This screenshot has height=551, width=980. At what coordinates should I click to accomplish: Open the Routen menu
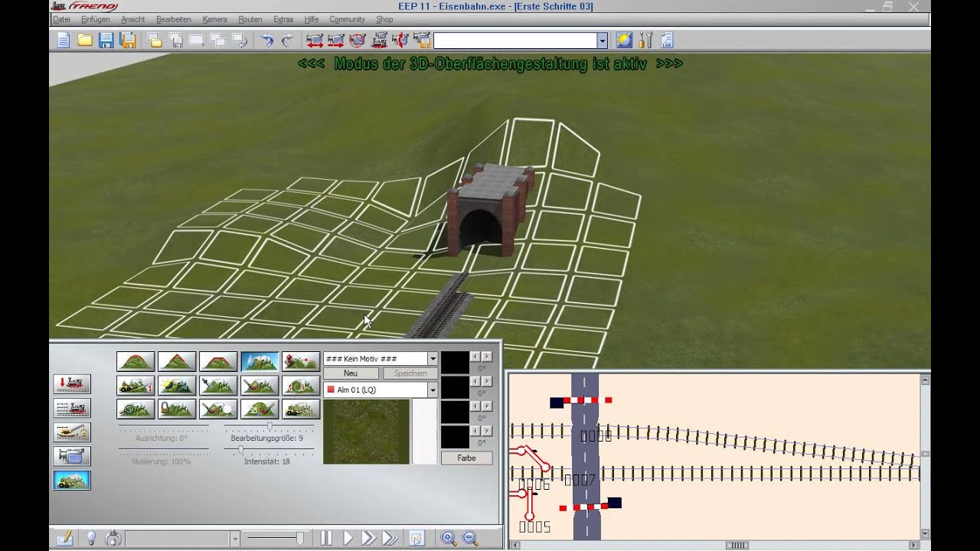[x=250, y=19]
